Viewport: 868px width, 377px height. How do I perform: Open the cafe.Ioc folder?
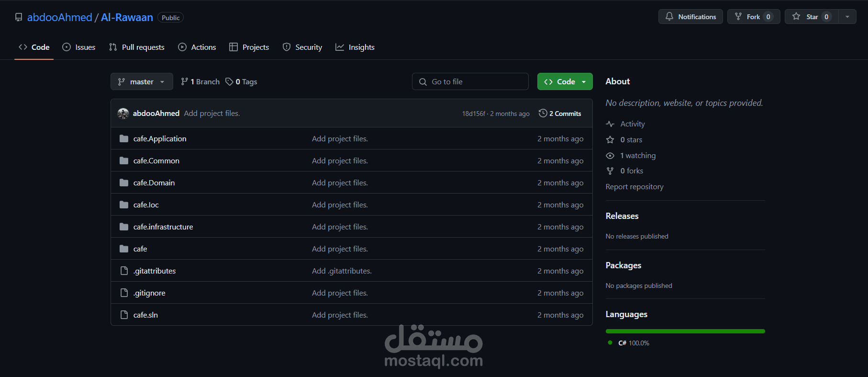146,205
